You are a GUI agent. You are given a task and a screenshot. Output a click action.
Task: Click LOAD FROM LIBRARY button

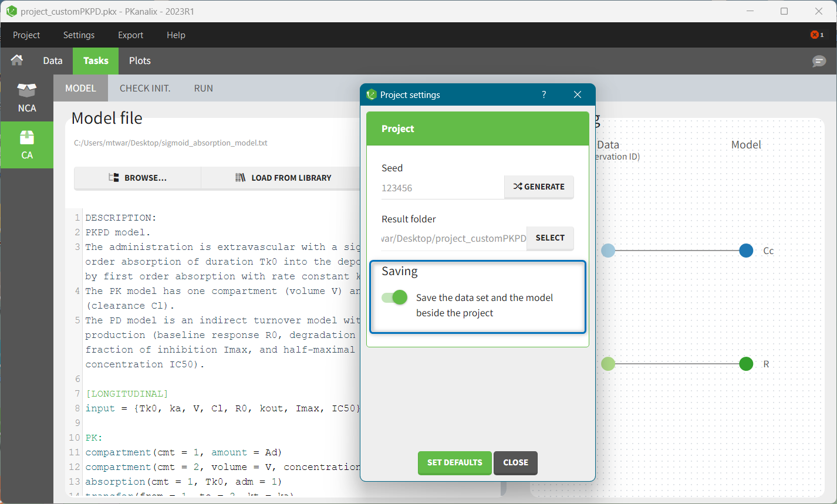pos(283,178)
